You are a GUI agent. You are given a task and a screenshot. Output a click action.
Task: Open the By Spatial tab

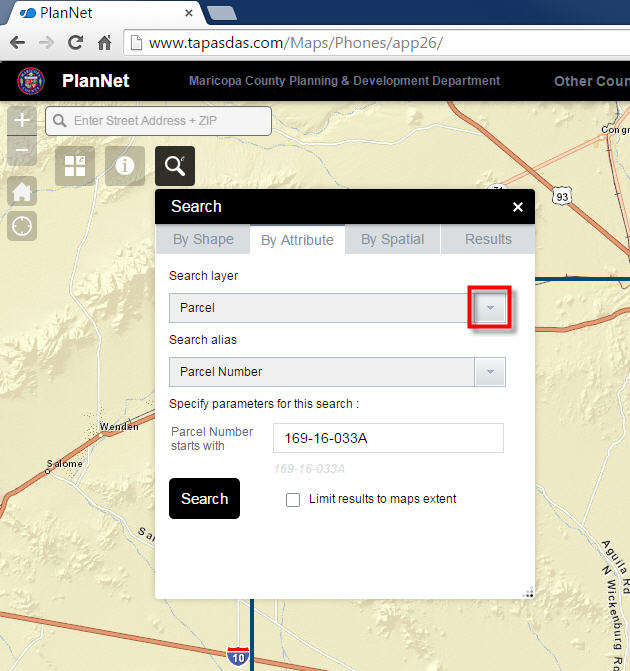coord(392,239)
